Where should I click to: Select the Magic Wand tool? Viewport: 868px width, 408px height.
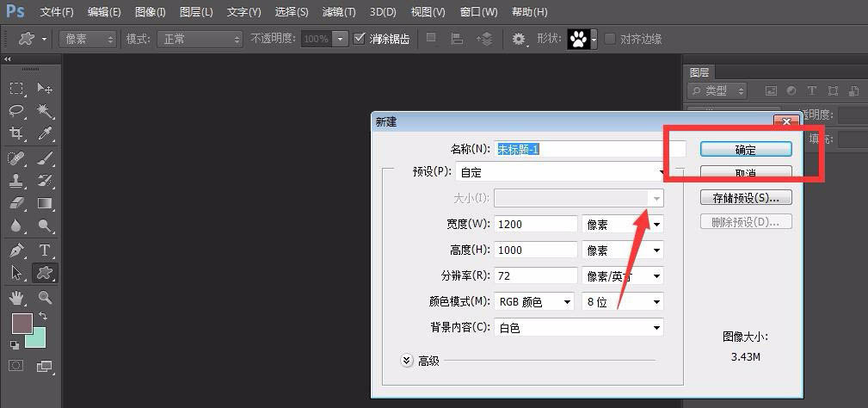point(45,111)
